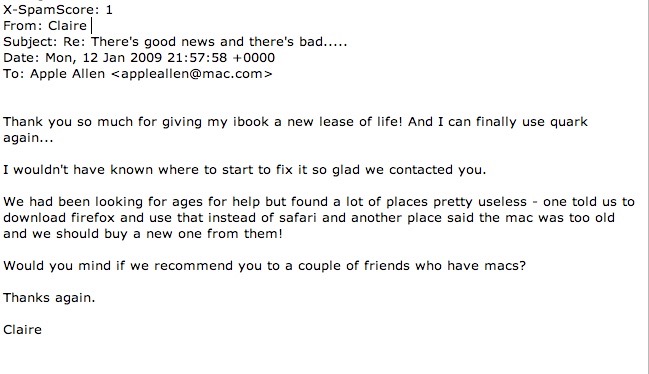Image resolution: width=649 pixels, height=374 pixels.
Task: Click the appleallen@mac.com email address
Action: [192, 74]
